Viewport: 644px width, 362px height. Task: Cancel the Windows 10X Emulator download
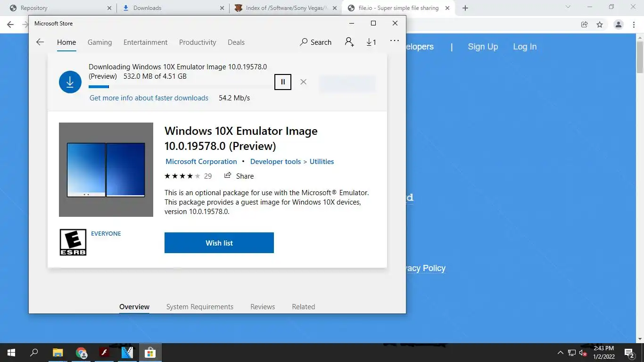click(304, 82)
